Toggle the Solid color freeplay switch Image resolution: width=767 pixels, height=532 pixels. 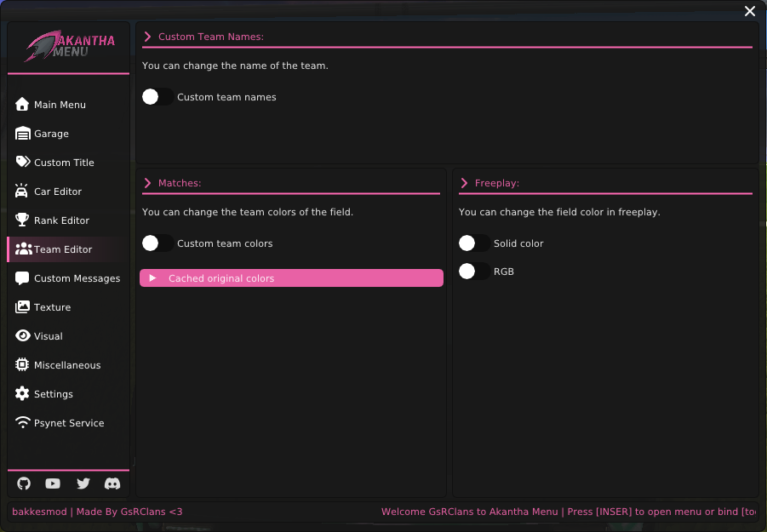[474, 243]
